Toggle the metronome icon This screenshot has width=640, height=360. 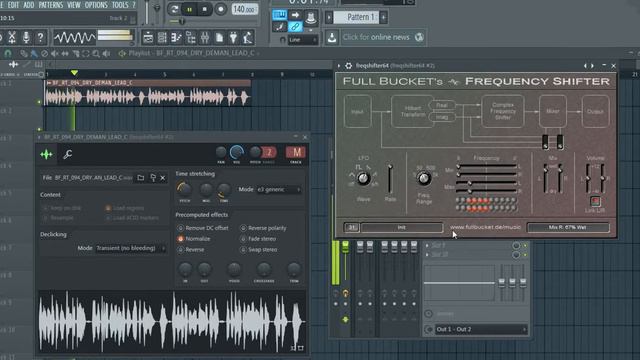click(x=311, y=17)
